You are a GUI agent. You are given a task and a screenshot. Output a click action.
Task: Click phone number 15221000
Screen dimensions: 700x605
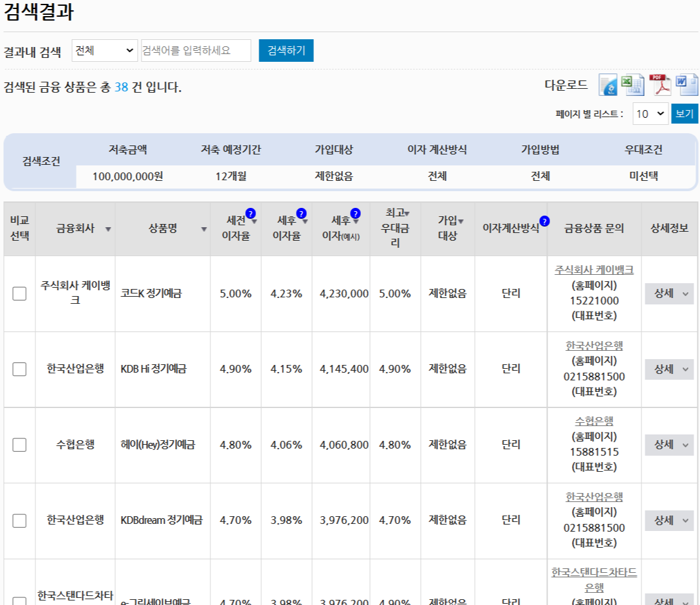click(x=594, y=301)
